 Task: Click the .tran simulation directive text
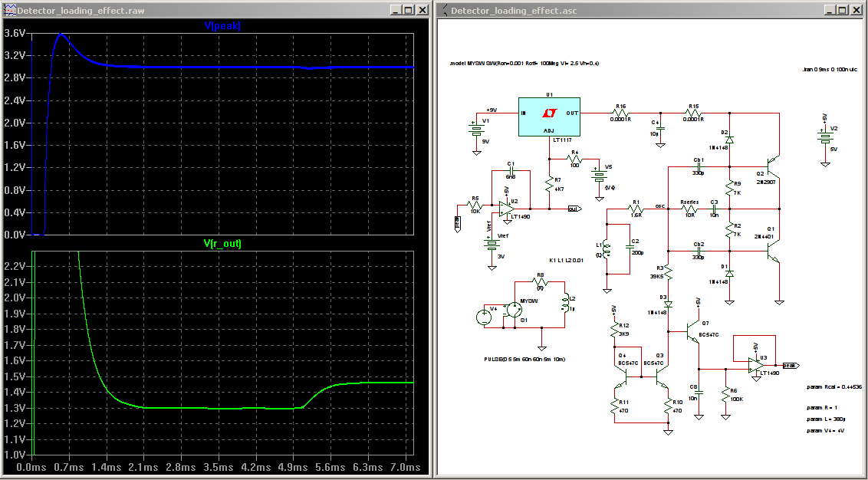[824, 69]
